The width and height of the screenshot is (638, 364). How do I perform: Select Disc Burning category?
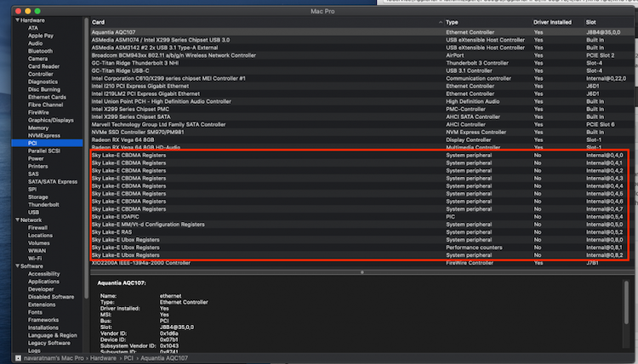(x=44, y=89)
